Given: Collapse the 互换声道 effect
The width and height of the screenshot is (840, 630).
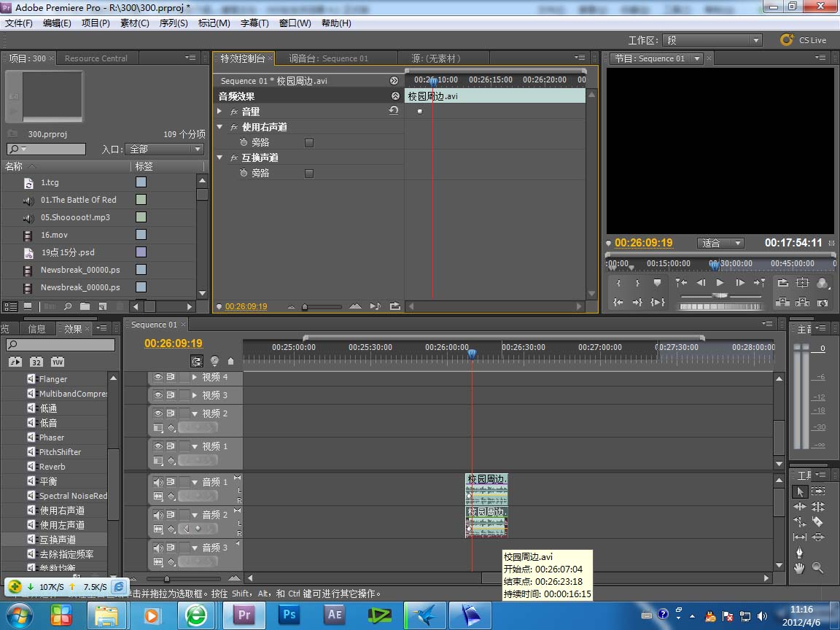Looking at the screenshot, I should pos(219,157).
